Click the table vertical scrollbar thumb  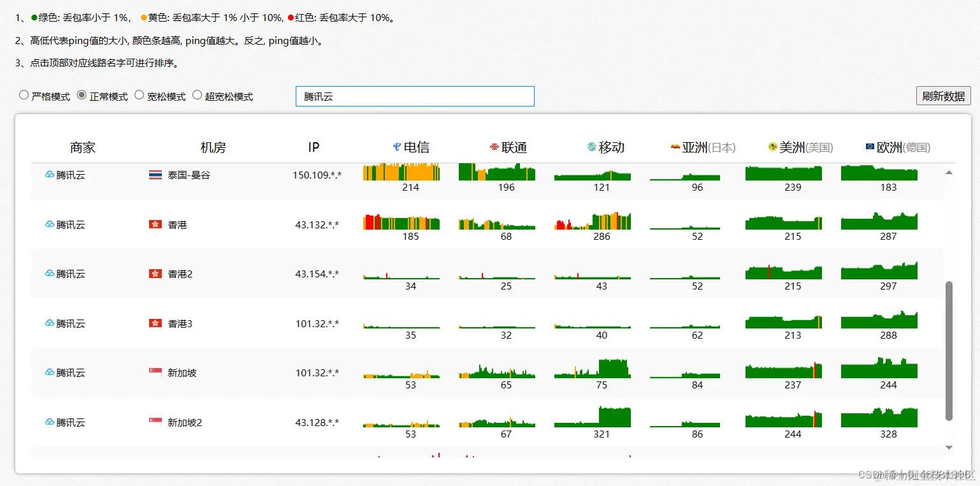pyautogui.click(x=949, y=351)
